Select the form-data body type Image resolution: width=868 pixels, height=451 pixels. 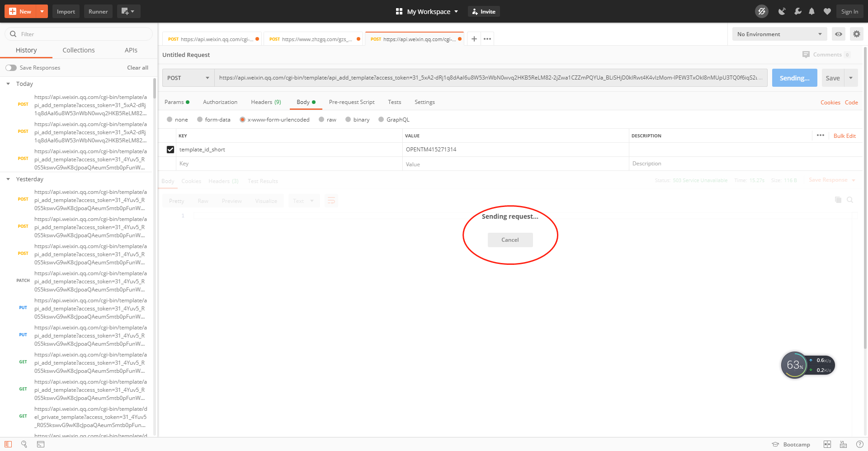200,119
